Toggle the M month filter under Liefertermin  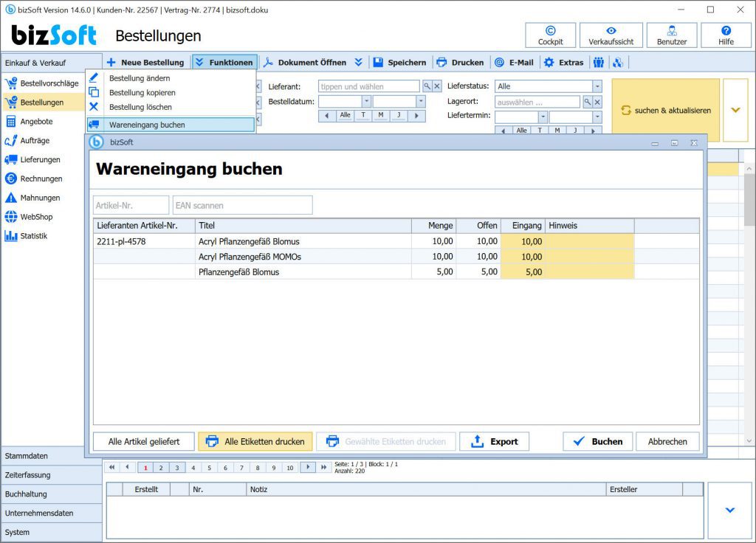[557, 130]
